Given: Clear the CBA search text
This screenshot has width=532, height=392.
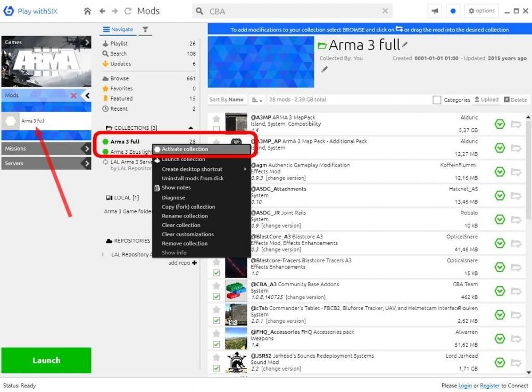Looking at the screenshot, I should coord(385,11).
